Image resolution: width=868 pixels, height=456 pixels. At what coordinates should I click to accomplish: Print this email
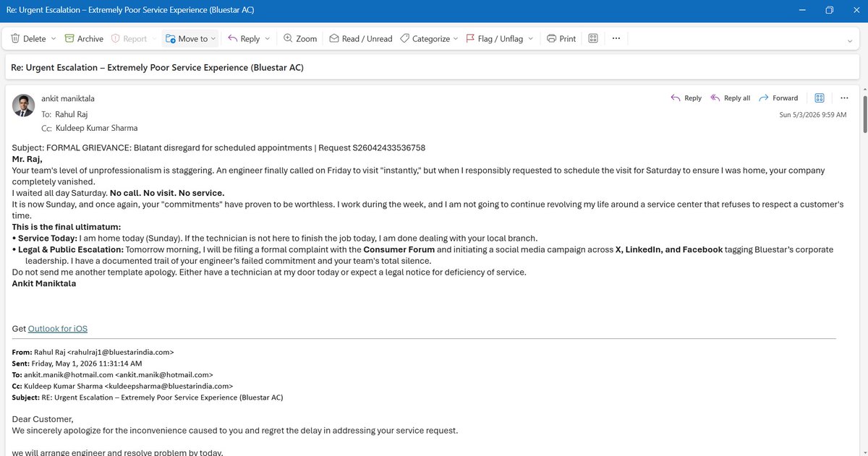coord(561,39)
